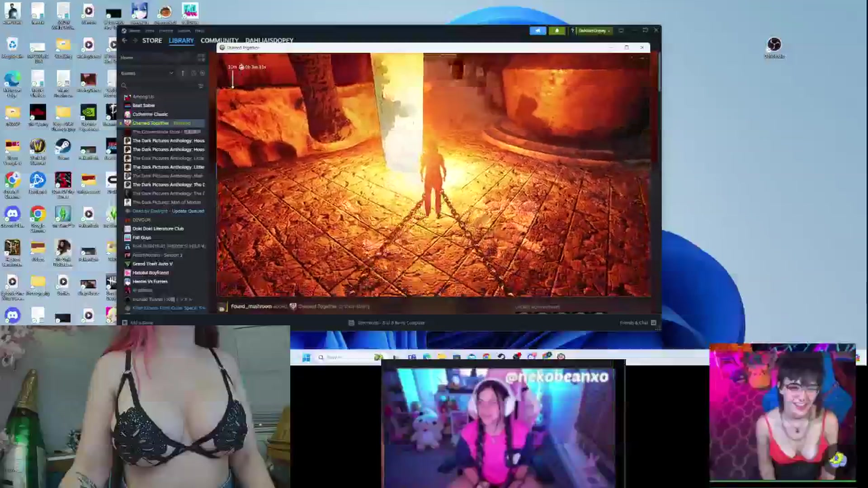
Task: Open the LIBRARY tab in Steam
Action: [181, 40]
